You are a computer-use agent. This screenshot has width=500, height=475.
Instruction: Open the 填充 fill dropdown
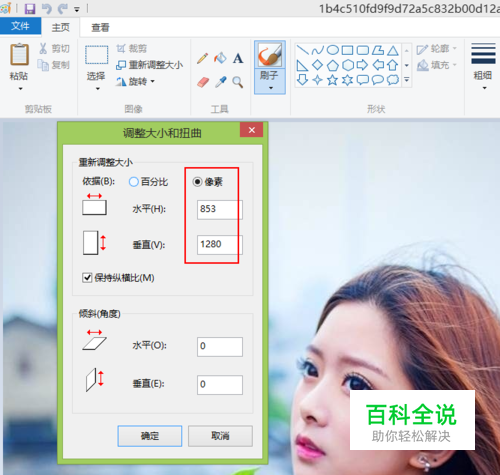[x=437, y=65]
